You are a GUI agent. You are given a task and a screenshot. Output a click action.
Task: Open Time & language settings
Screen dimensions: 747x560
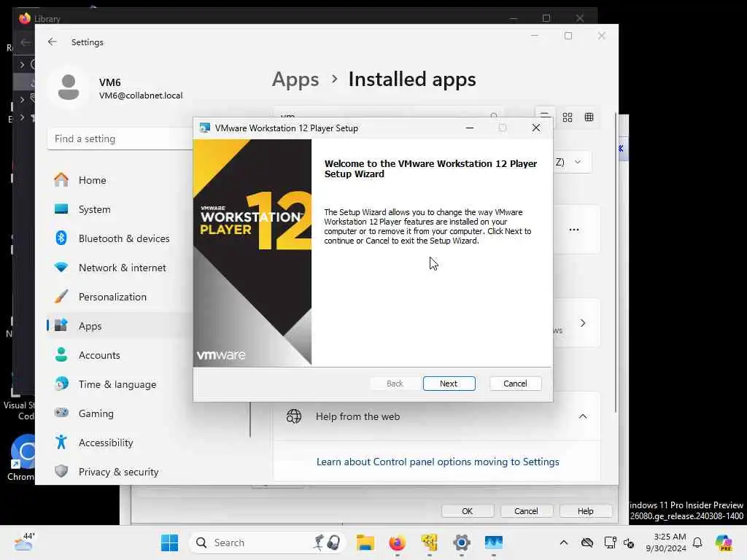[x=119, y=384]
